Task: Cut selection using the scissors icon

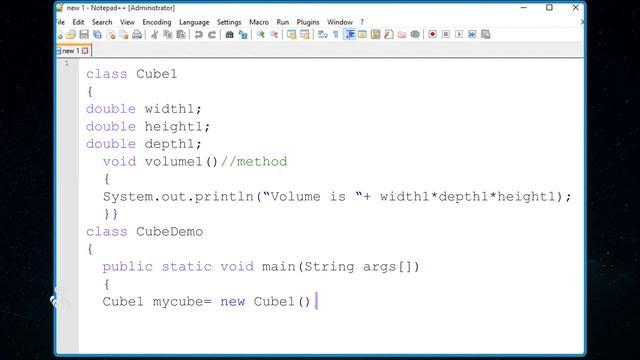Action: coord(154,35)
